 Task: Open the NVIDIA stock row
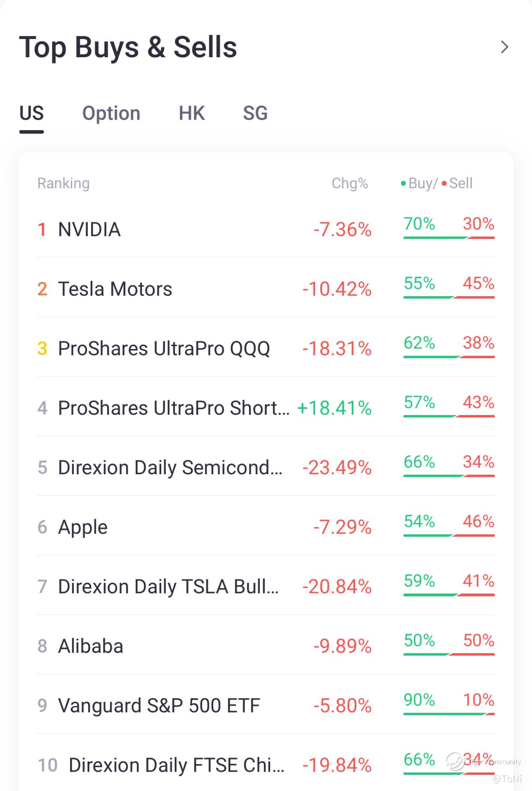(89, 230)
